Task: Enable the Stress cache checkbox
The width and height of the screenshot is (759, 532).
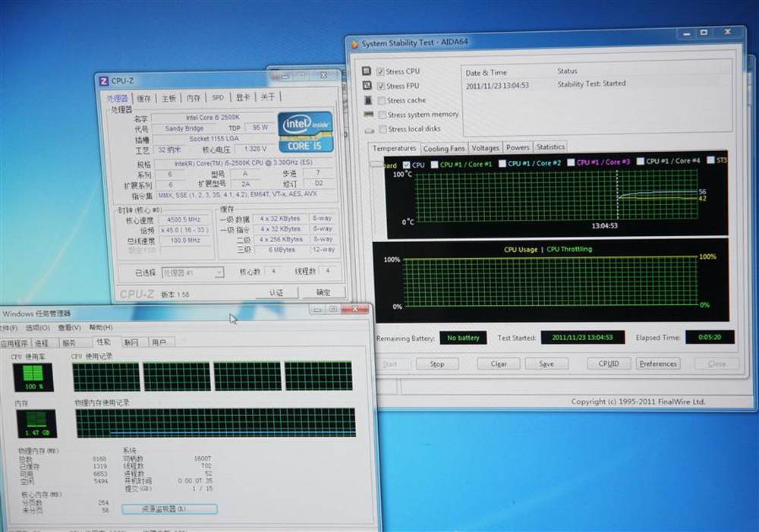Action: tap(382, 100)
